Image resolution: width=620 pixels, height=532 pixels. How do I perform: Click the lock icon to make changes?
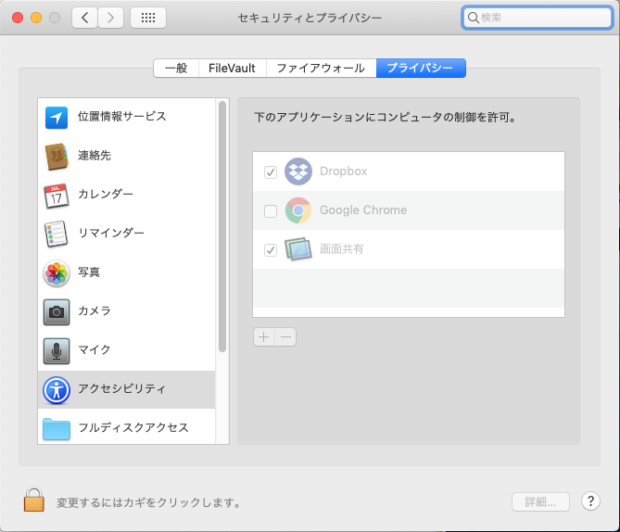coord(34,500)
